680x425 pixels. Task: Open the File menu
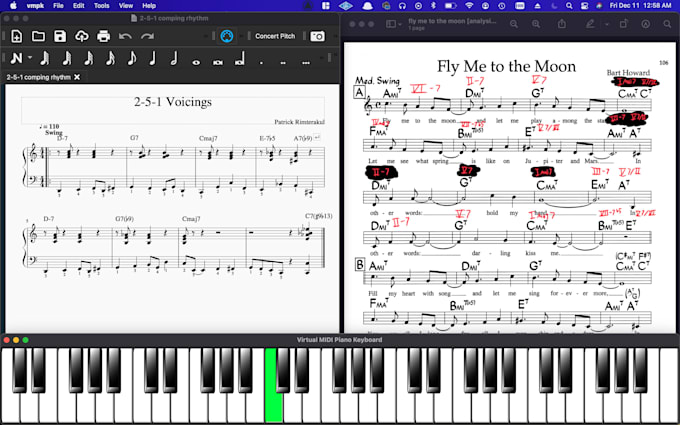tap(58, 6)
